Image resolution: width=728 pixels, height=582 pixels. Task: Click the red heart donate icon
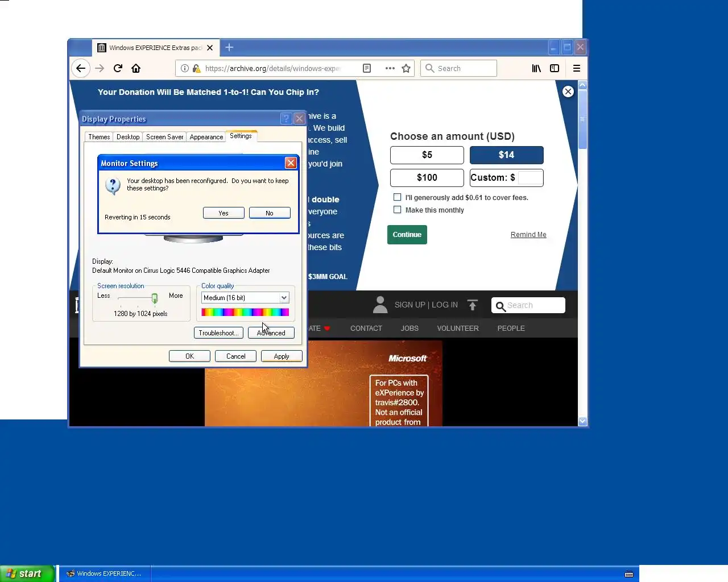327,329
